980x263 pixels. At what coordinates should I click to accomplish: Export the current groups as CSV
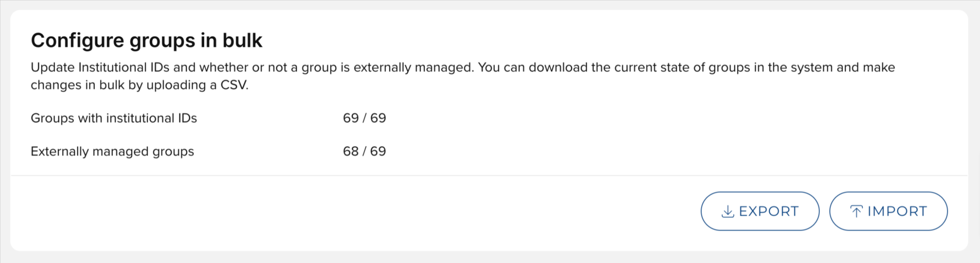point(760,211)
